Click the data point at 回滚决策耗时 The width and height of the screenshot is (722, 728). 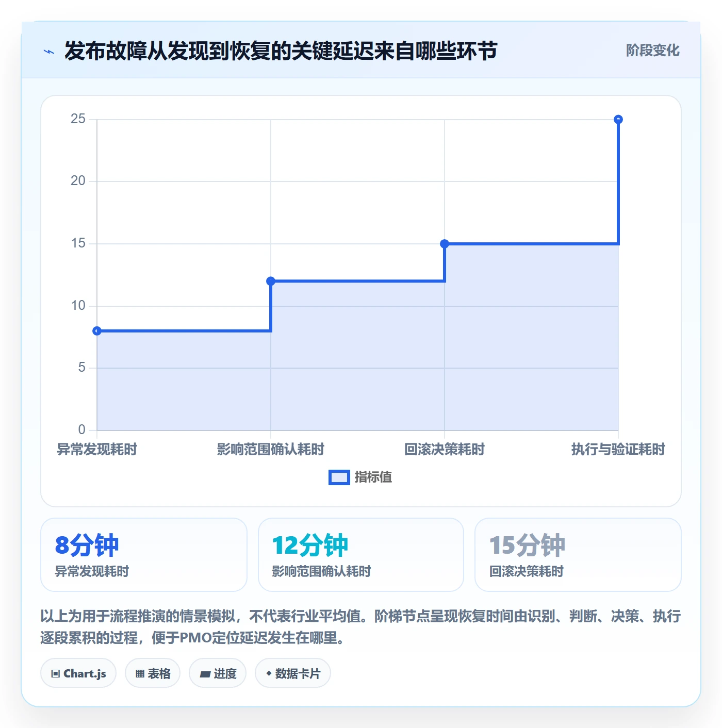pos(445,244)
